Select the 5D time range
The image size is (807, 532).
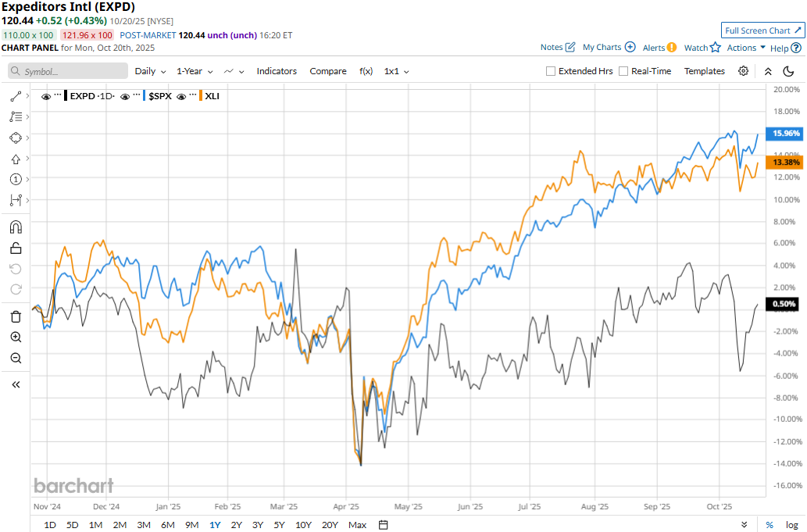pos(72,525)
